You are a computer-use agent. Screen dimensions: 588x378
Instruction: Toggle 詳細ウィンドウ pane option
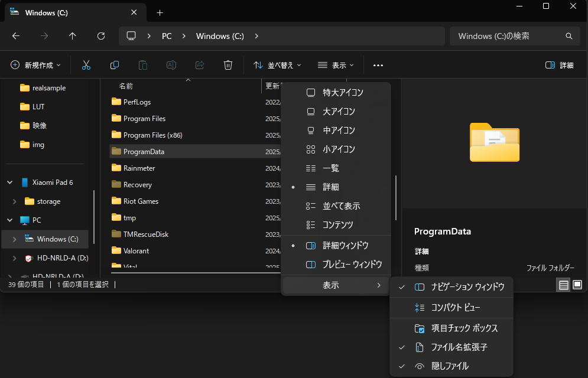click(336, 246)
